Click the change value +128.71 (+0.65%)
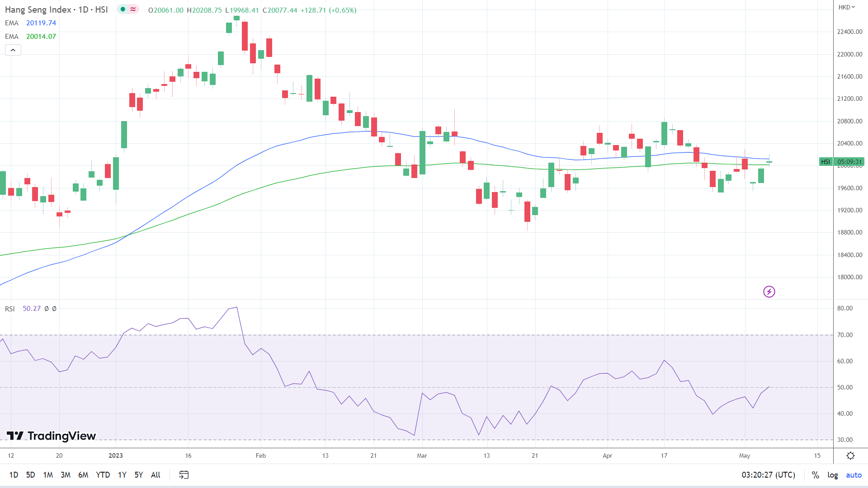This screenshot has height=488, width=868. [329, 10]
